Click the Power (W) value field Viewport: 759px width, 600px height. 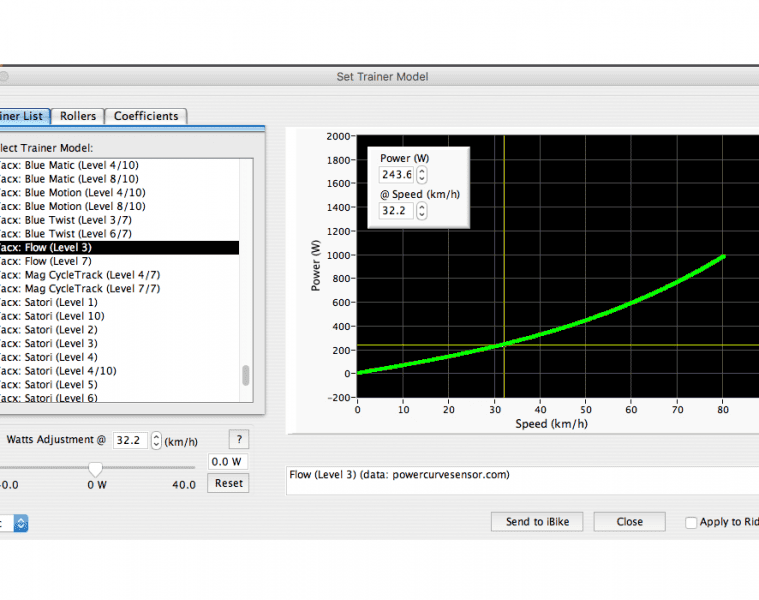(x=397, y=175)
